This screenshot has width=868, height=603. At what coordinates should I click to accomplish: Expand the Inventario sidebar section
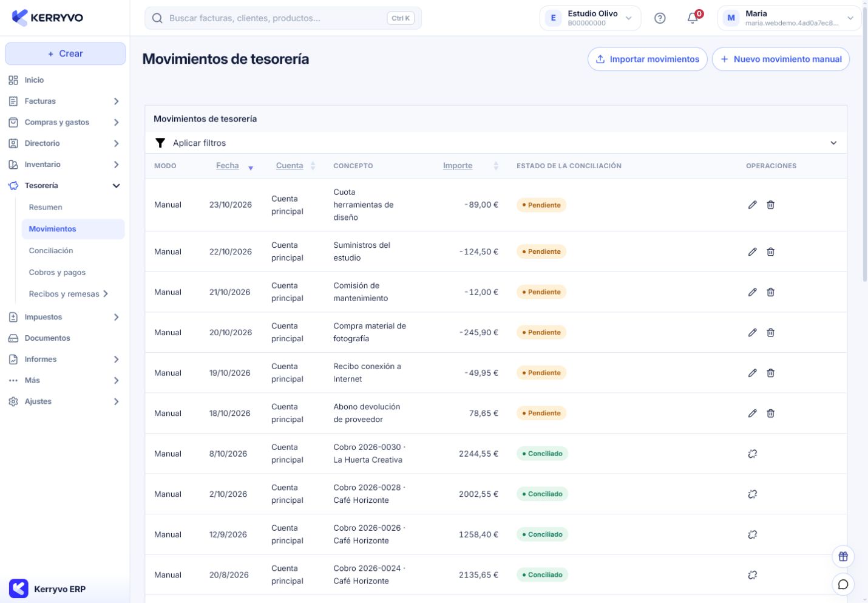point(64,165)
